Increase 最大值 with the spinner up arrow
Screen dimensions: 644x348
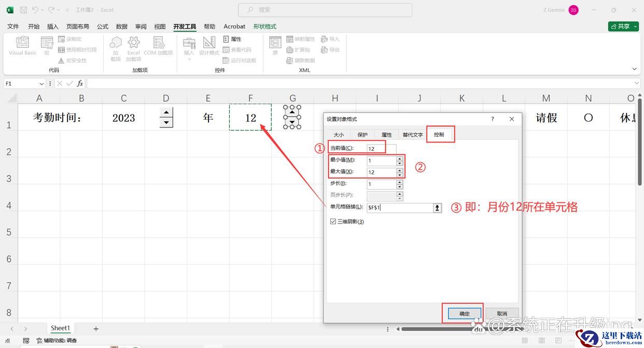click(x=399, y=170)
